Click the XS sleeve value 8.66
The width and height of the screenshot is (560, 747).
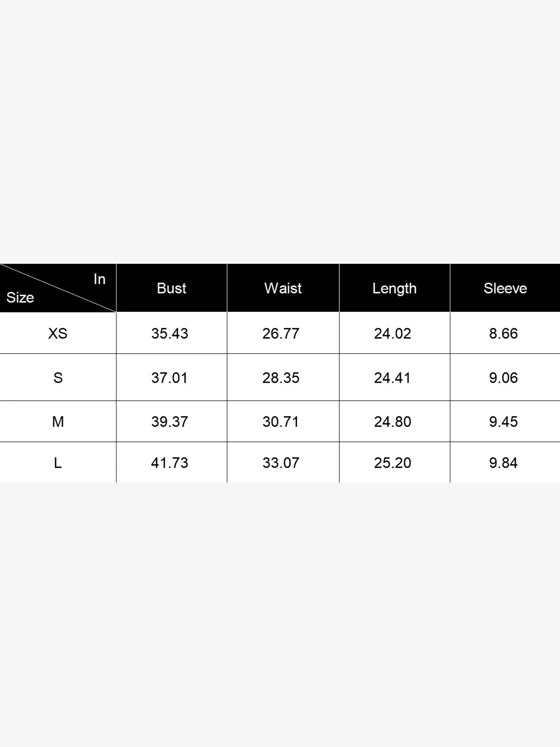pyautogui.click(x=503, y=333)
